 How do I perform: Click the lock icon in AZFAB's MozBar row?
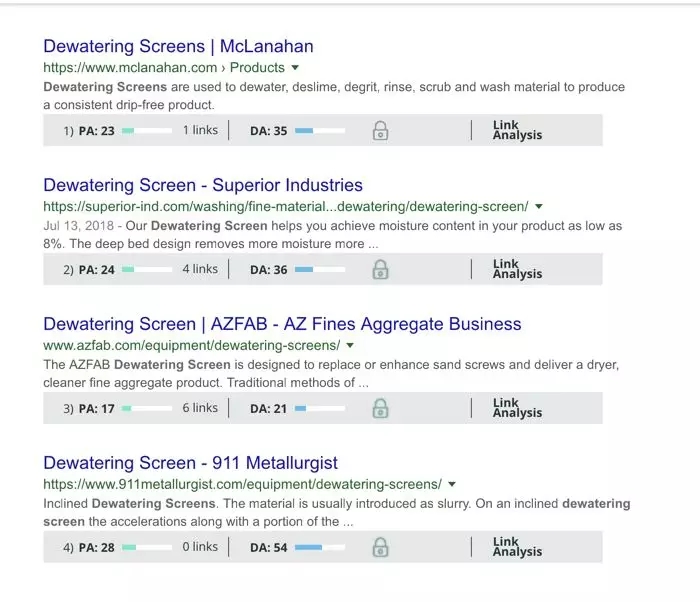coord(380,409)
